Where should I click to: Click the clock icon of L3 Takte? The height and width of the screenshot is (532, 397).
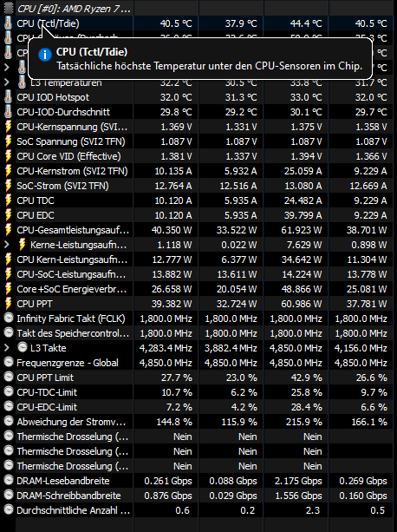[x=23, y=347]
